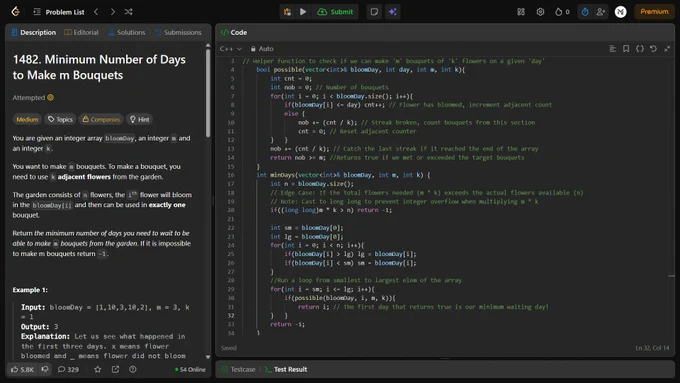Like the problem with thumbs up 5.8K
Image resolution: width=680 pixels, height=383 pixels.
coord(22,370)
